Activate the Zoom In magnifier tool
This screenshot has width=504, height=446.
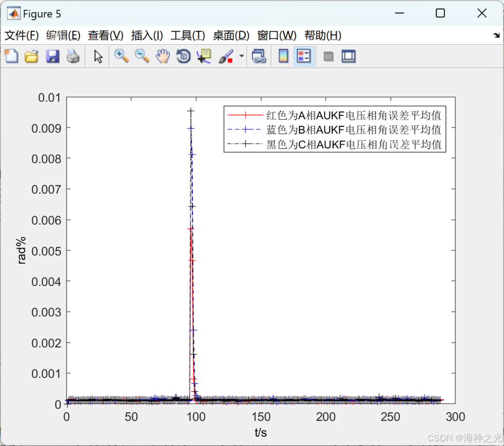121,56
